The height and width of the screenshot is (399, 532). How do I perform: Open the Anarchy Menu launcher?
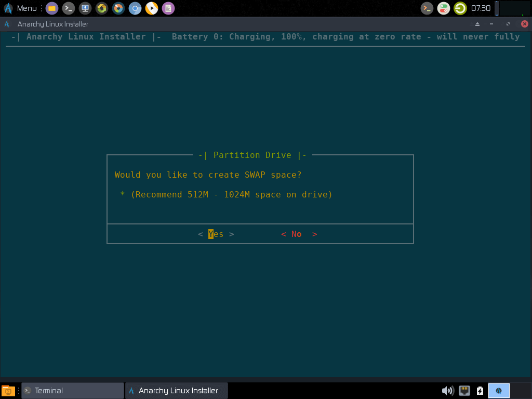(20, 8)
